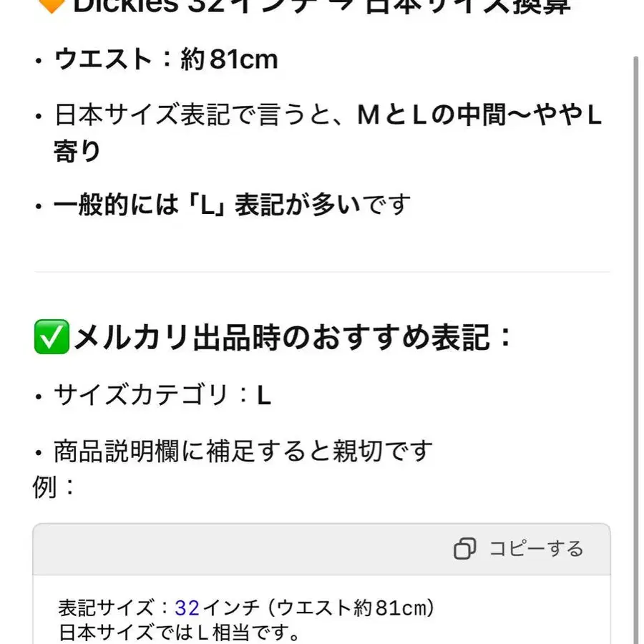The width and height of the screenshot is (644, 644).
Task: Click the Dickies 32インチ heading at top
Action: click(322, 6)
